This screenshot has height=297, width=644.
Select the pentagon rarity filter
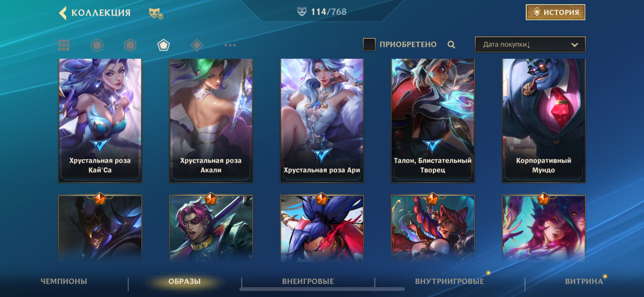click(x=164, y=45)
